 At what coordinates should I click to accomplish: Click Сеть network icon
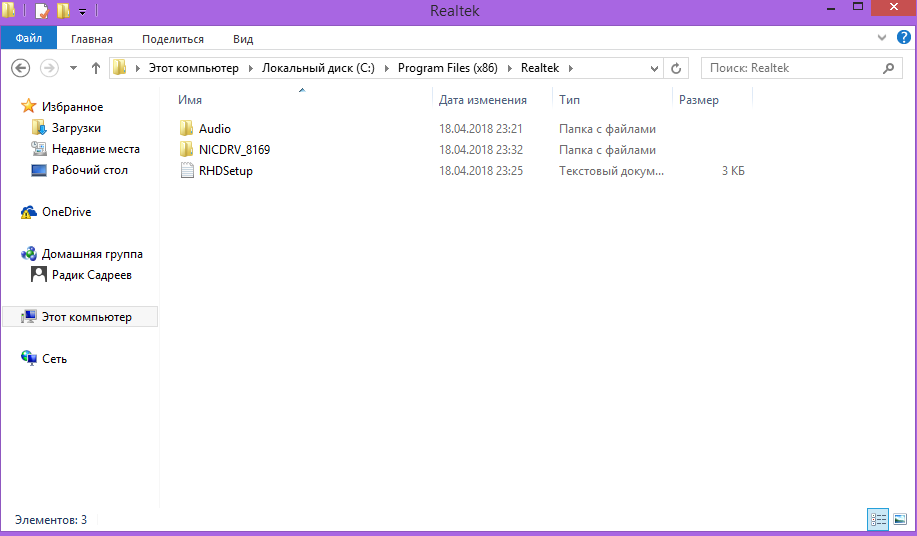29,358
